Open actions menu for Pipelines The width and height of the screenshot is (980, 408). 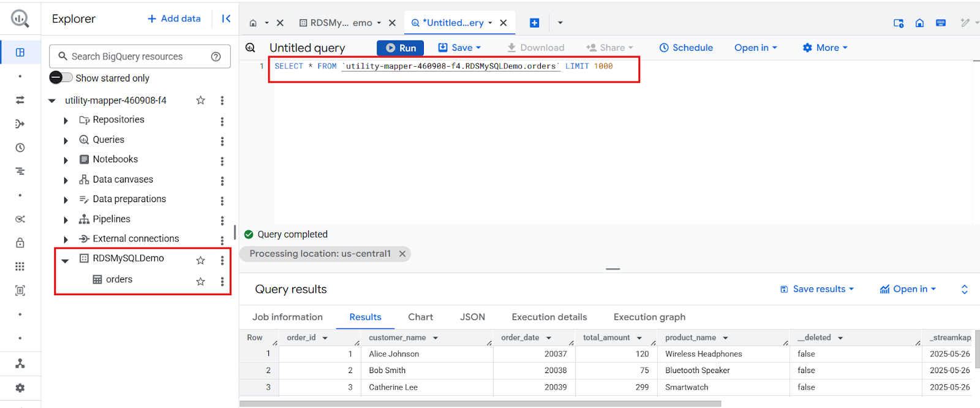pos(222,221)
